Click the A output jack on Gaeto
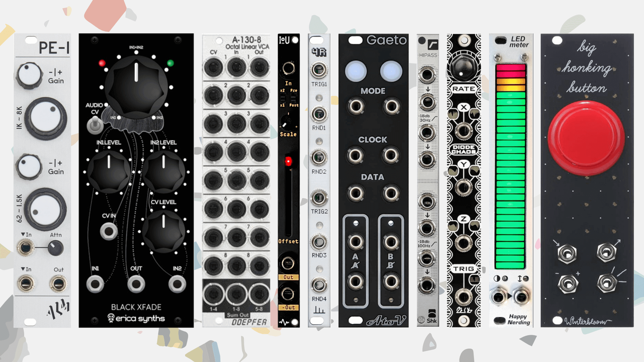 356,242
